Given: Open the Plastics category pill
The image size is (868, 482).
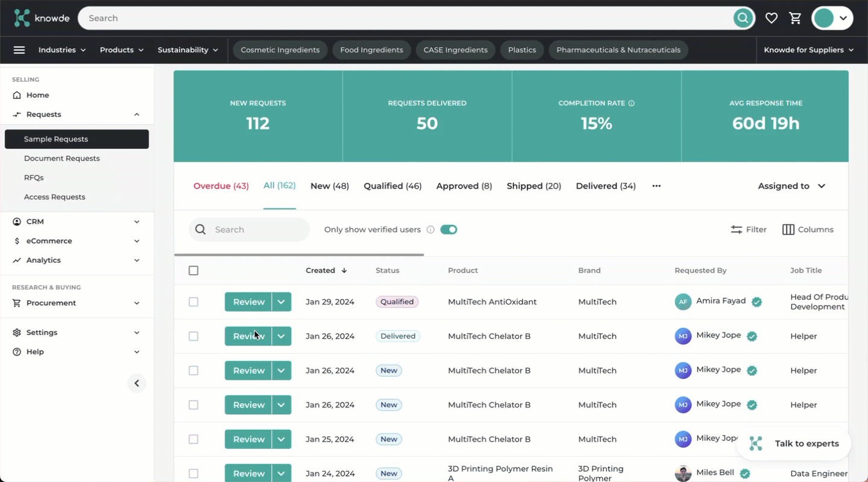Looking at the screenshot, I should [522, 50].
